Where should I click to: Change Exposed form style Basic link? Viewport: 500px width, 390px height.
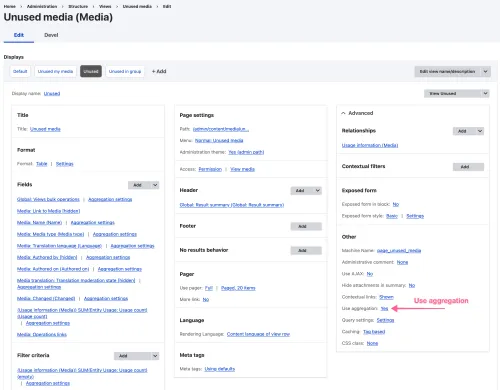392,216
